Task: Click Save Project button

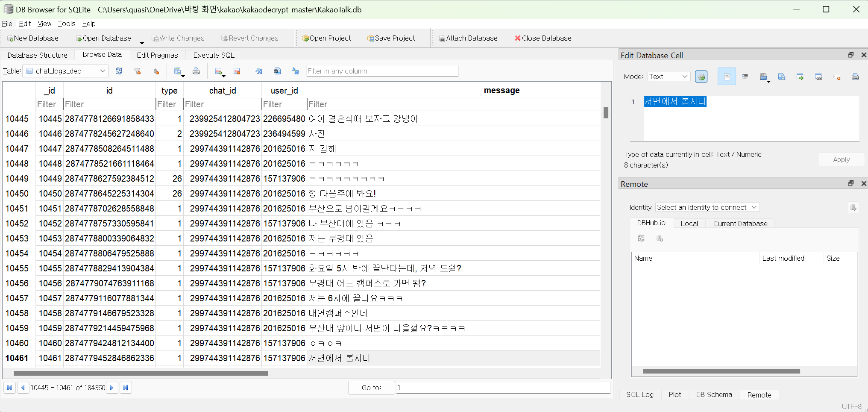Action: [391, 38]
